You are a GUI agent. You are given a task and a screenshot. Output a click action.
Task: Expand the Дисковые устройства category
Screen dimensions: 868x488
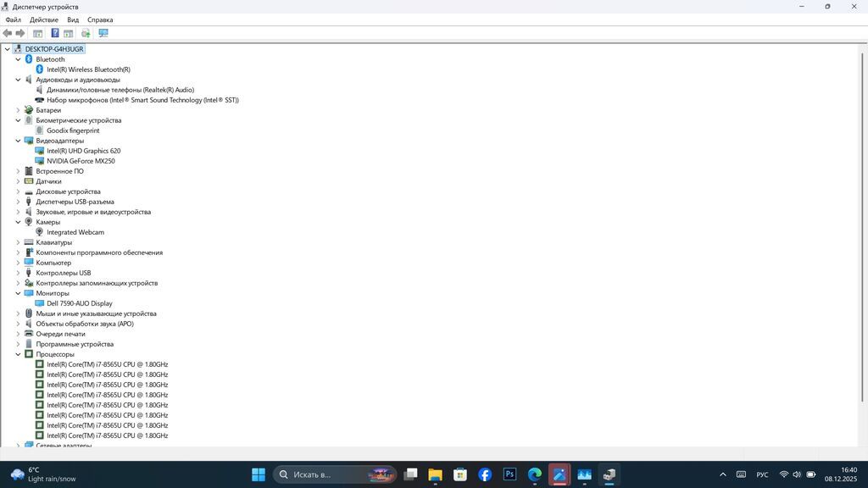pyautogui.click(x=18, y=191)
